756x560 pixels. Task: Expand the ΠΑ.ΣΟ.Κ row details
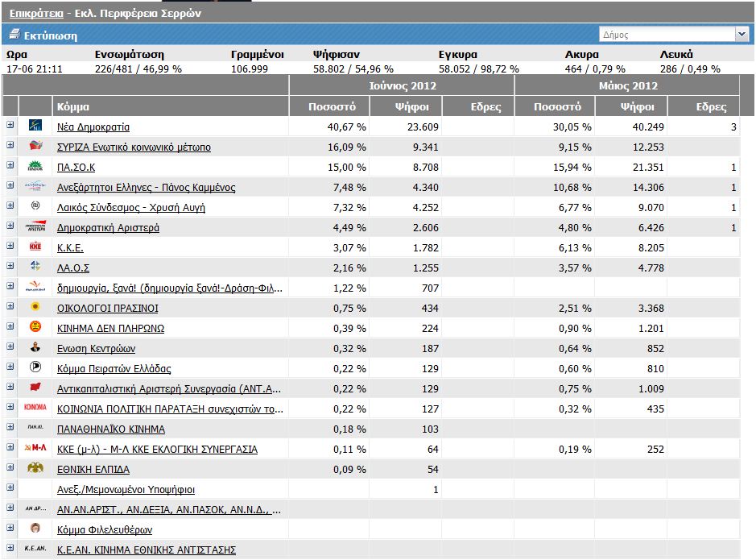click(x=10, y=166)
